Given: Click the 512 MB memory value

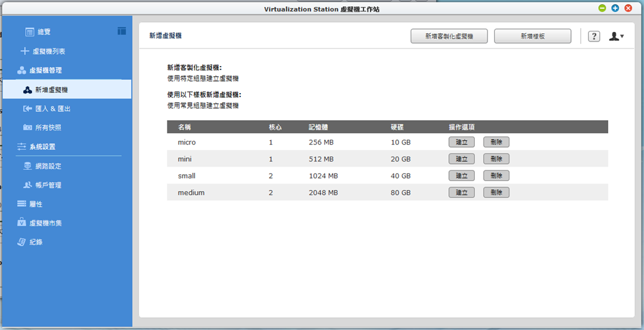Looking at the screenshot, I should [x=321, y=159].
